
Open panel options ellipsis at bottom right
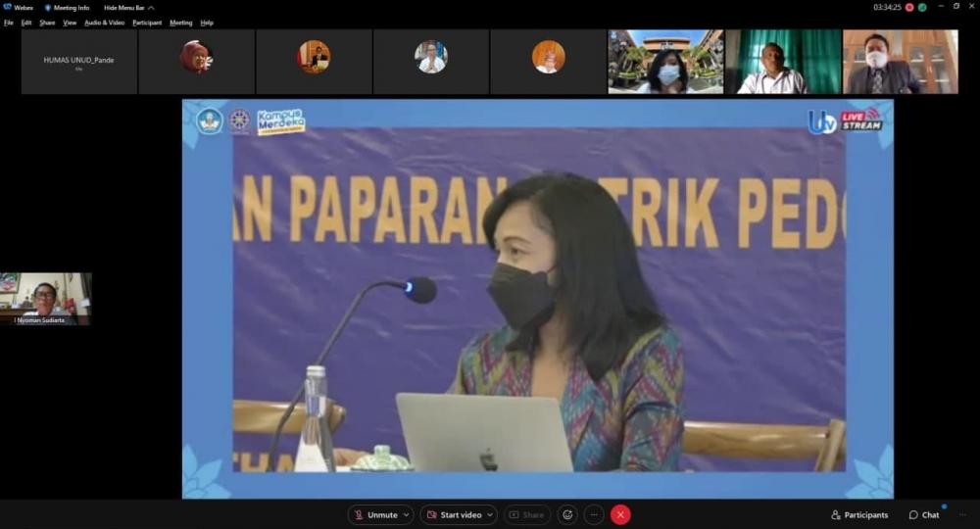point(962,514)
